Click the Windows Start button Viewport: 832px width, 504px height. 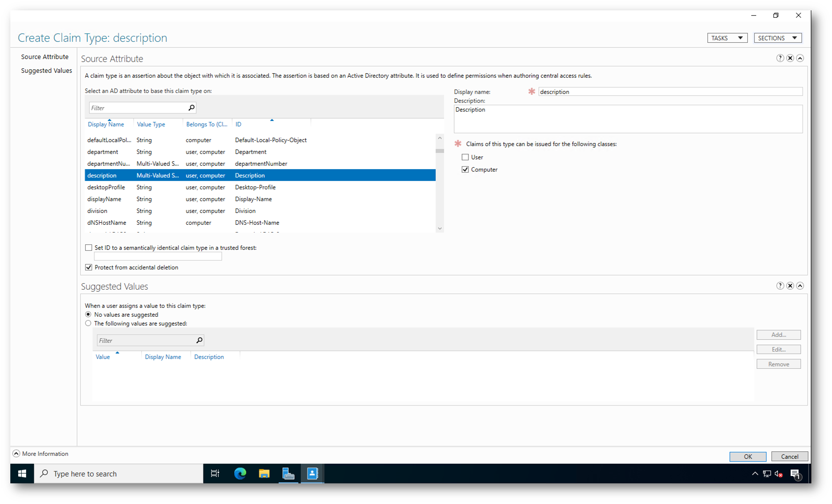[x=22, y=474]
